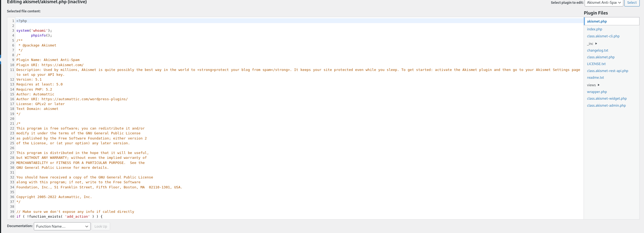
Task: Click the 'Copyright 2005-2022 Automattic, Inc.' line
Action: coord(54,197)
